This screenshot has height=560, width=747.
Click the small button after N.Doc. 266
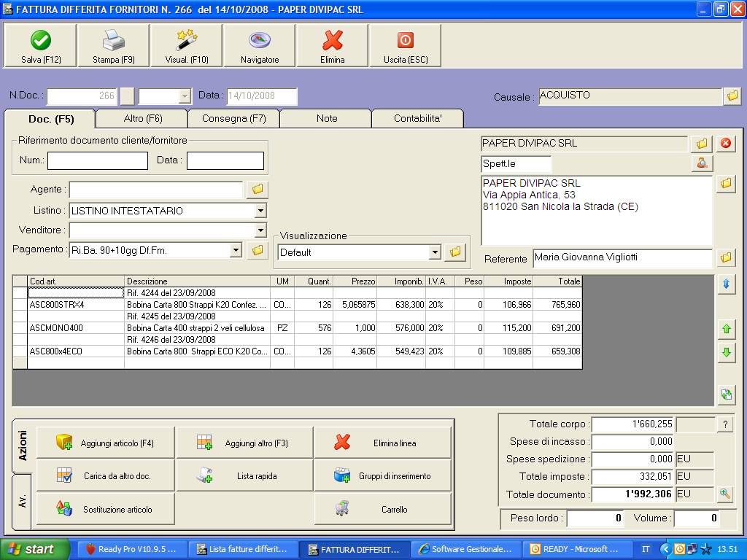(x=127, y=96)
